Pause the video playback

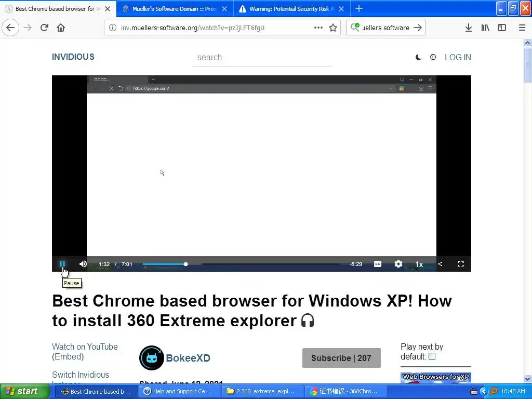click(x=62, y=264)
